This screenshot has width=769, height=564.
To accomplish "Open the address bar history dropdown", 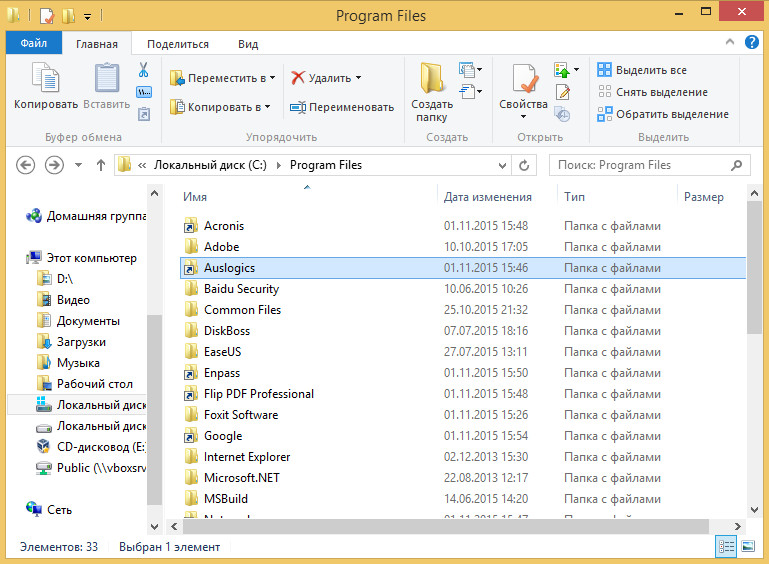I will 502,166.
